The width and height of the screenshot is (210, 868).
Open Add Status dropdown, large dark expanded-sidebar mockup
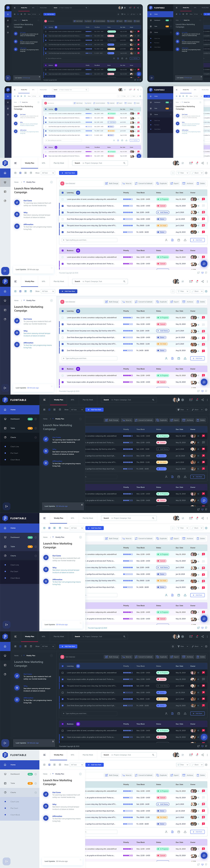163,449
